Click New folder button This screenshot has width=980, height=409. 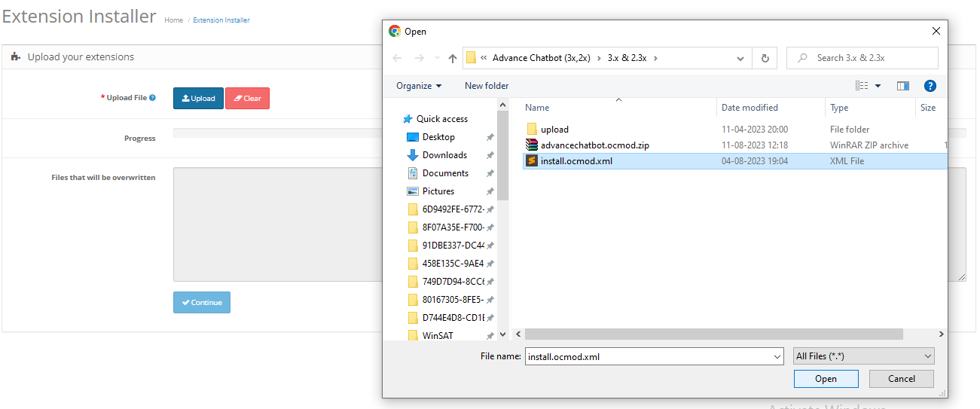coord(487,86)
